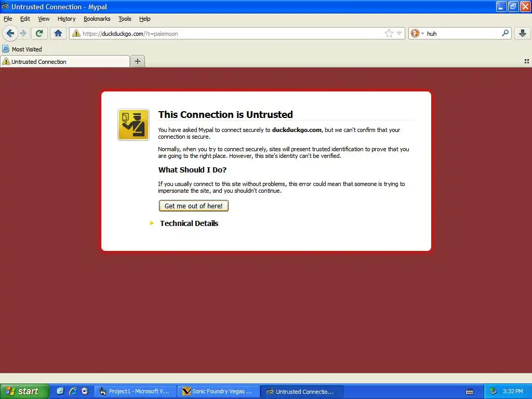Open the Edit menu
Screen dimensions: 532x399
click(25, 19)
